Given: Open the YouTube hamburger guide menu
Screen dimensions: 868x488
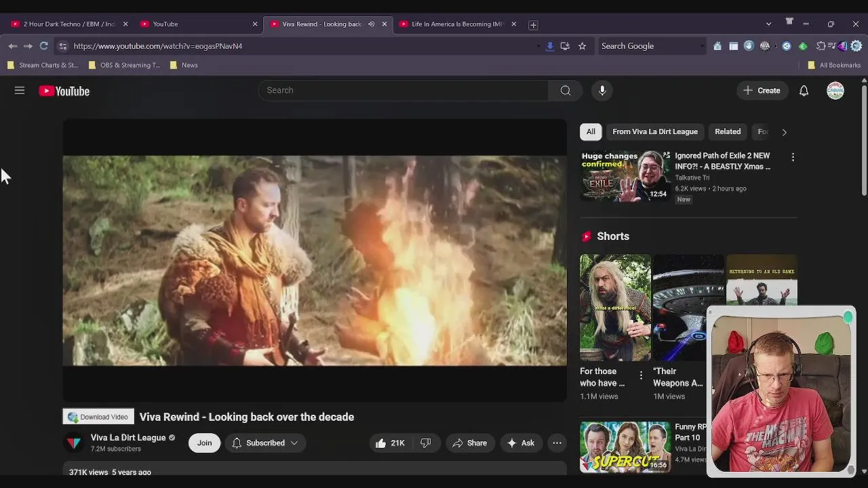Looking at the screenshot, I should pyautogui.click(x=20, y=91).
